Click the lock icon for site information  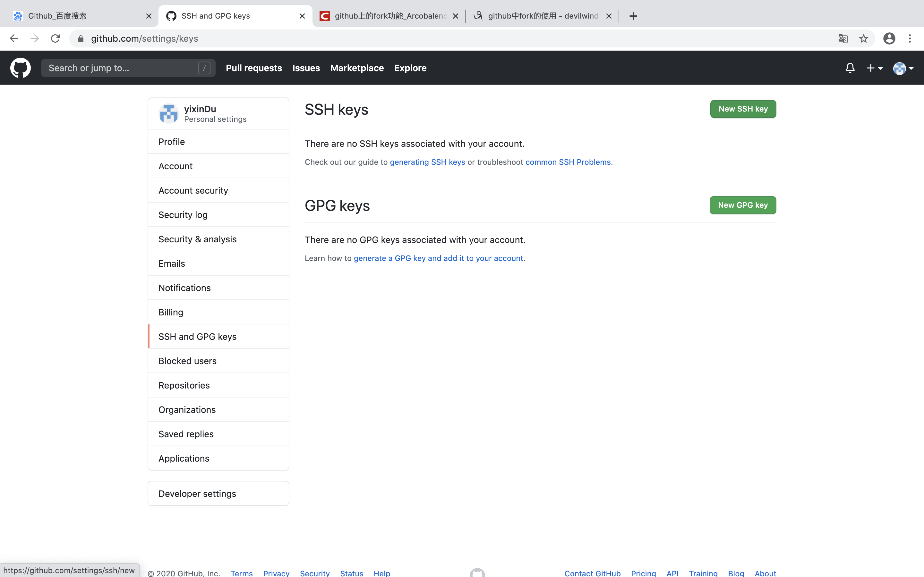(x=81, y=38)
